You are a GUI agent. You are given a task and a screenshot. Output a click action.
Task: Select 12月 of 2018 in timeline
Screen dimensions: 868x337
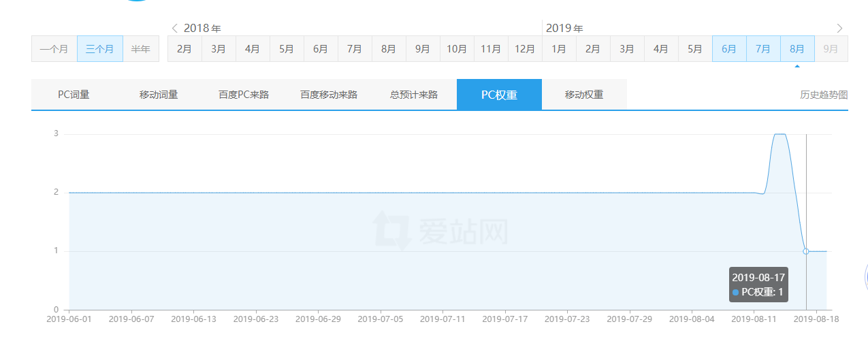525,49
